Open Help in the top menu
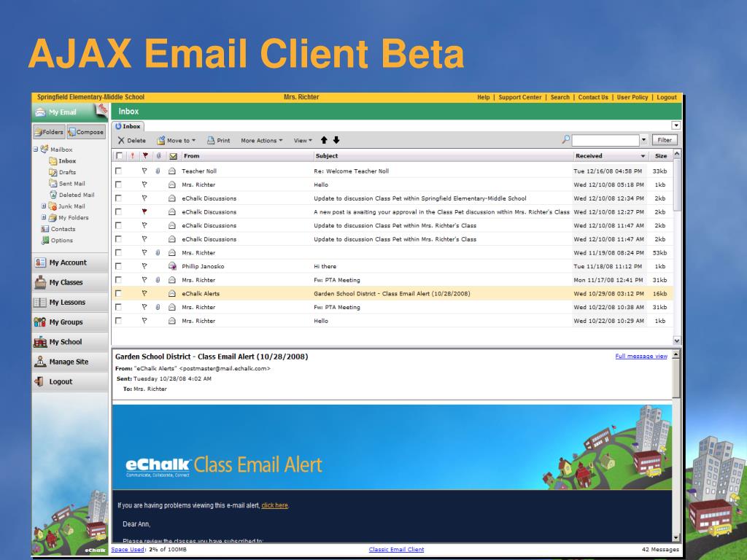 point(484,97)
